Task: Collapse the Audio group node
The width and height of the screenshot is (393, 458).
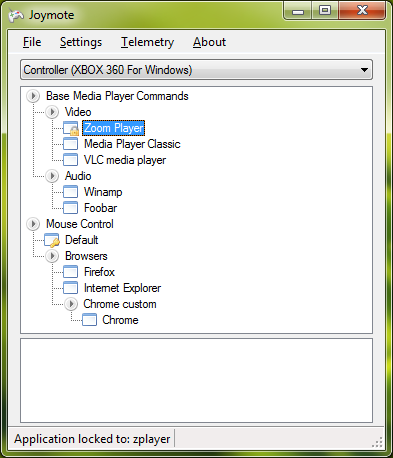Action: (52, 176)
